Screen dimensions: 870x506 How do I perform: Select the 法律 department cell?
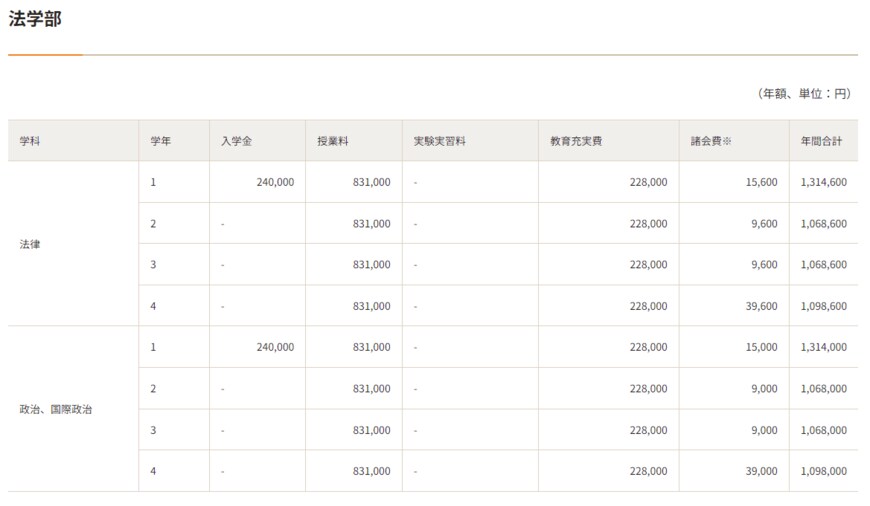tap(30, 244)
